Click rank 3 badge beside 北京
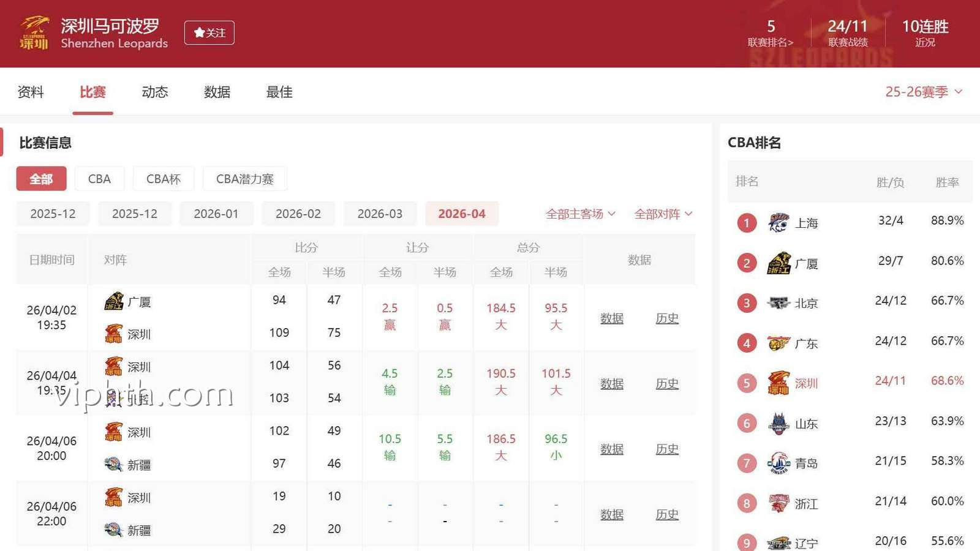This screenshot has height=551, width=980. [x=747, y=303]
